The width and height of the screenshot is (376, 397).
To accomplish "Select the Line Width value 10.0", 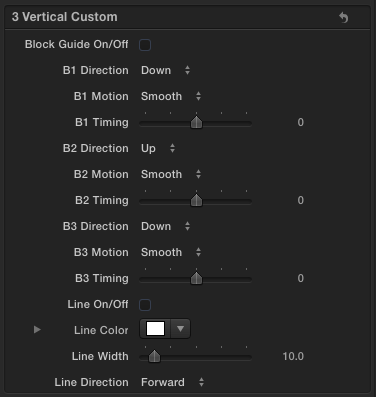I will tap(293, 356).
